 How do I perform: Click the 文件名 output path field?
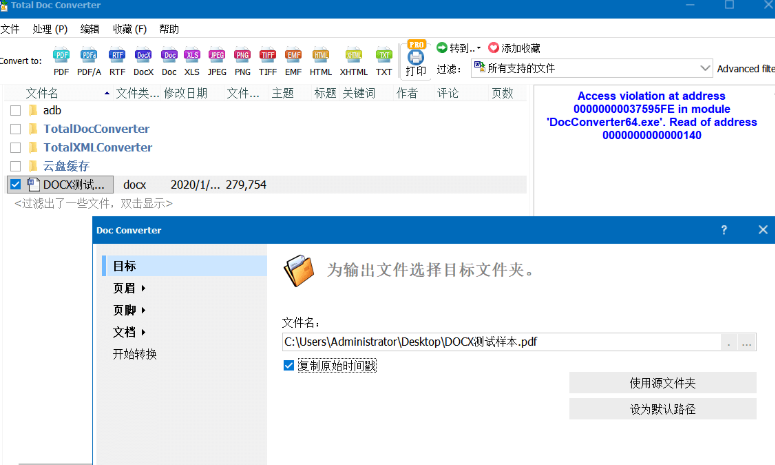(x=501, y=342)
